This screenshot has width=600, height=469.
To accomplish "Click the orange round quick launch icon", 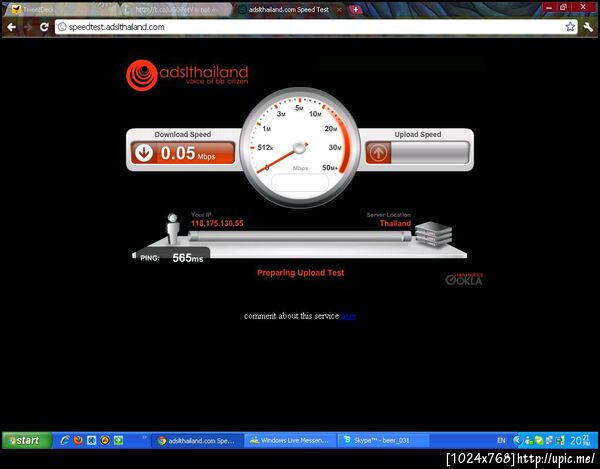I will click(x=104, y=441).
